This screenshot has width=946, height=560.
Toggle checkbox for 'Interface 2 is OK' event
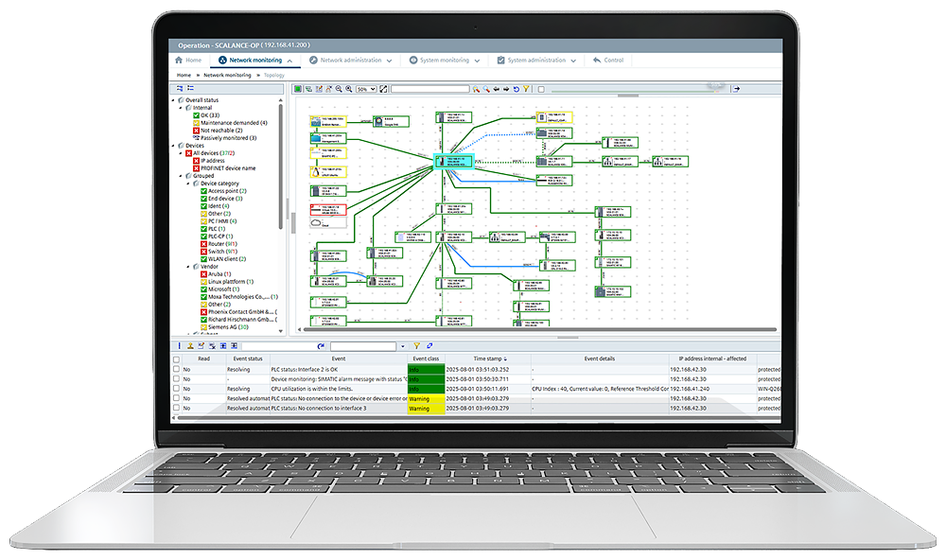[176, 369]
